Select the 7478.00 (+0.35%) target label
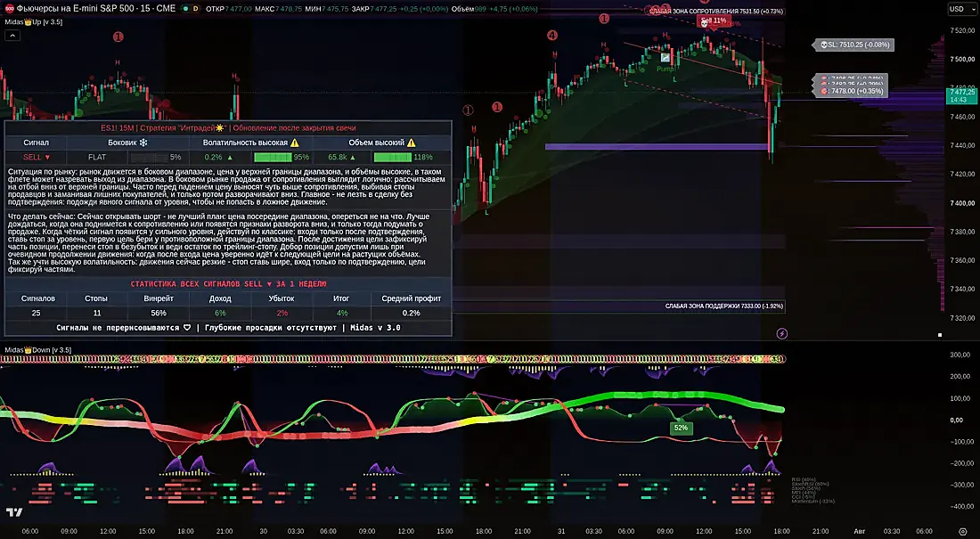This screenshot has height=539, width=980. click(853, 91)
